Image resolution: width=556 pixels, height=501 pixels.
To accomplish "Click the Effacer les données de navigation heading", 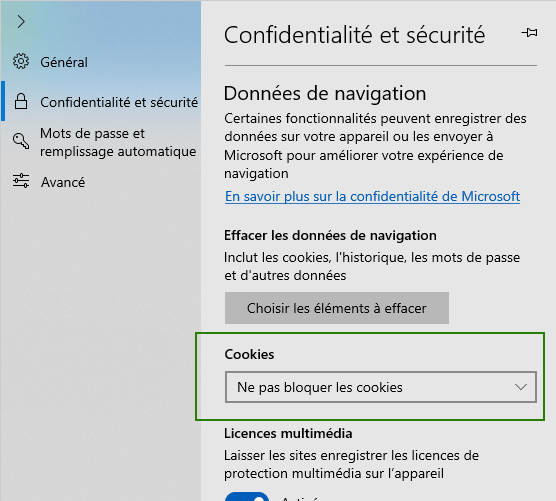I will click(330, 235).
